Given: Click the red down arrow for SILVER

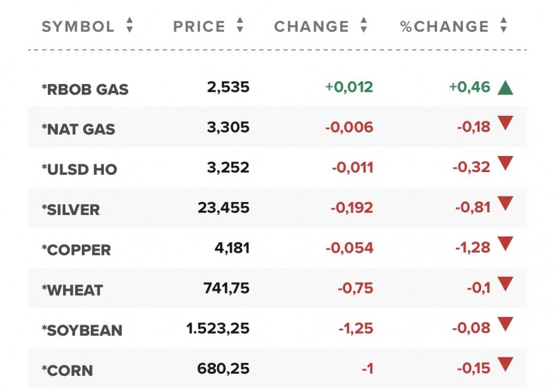Looking at the screenshot, I should 505,204.
